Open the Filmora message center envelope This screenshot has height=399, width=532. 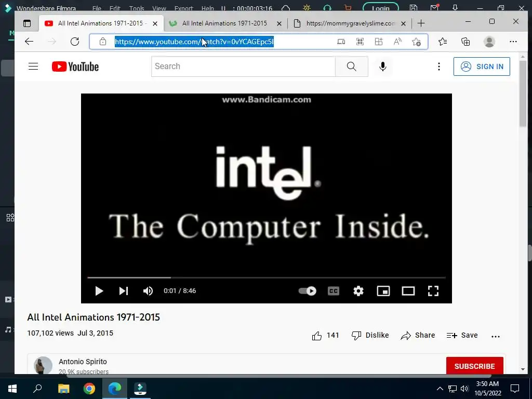pyautogui.click(x=434, y=7)
